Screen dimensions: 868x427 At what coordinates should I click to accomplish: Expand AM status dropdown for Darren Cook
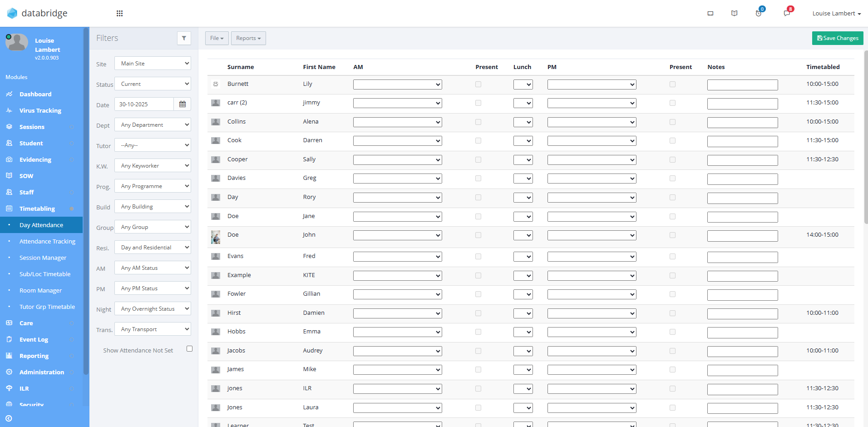click(x=397, y=141)
